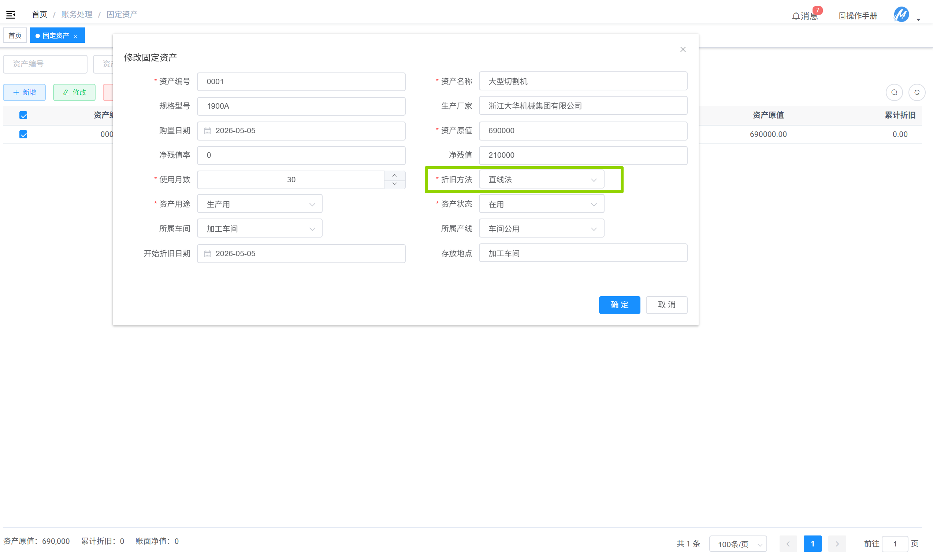Open the 100条/页 page size dropdown
The width and height of the screenshot is (933, 560).
737,544
